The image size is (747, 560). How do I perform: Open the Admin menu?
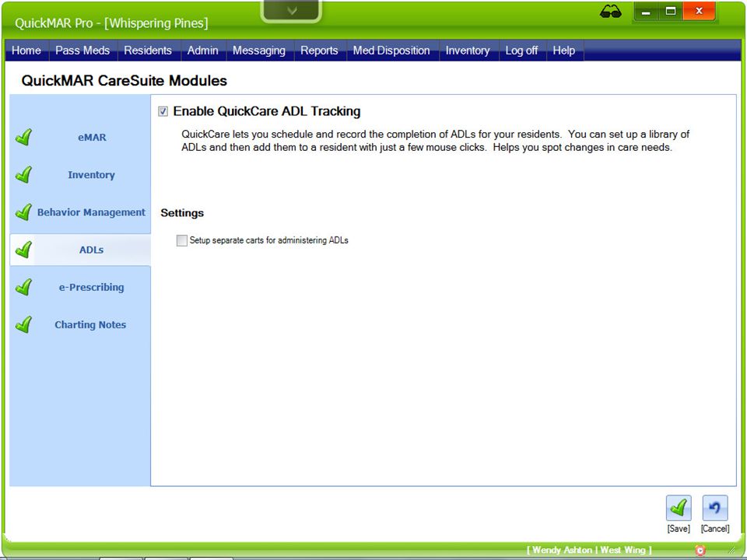tap(202, 51)
